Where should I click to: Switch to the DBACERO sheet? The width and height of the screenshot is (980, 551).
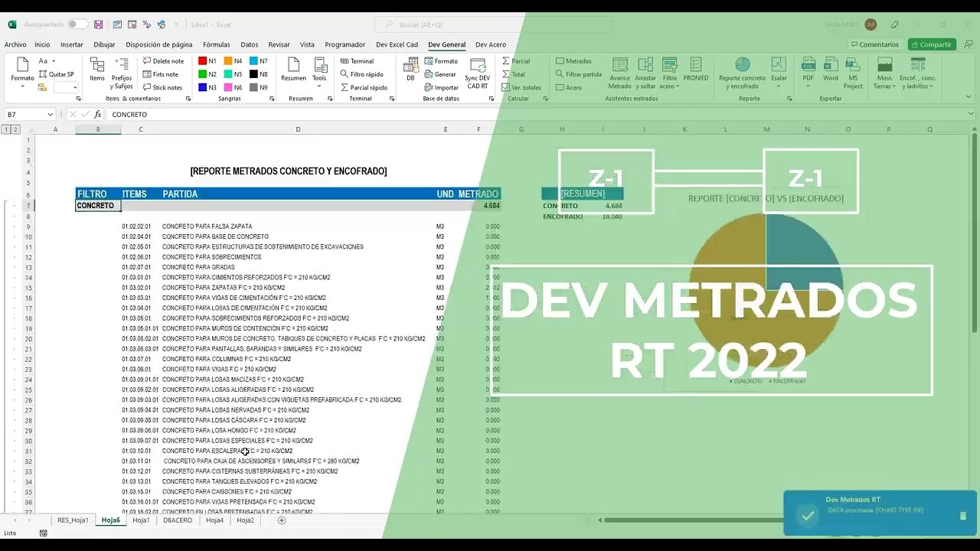178,520
